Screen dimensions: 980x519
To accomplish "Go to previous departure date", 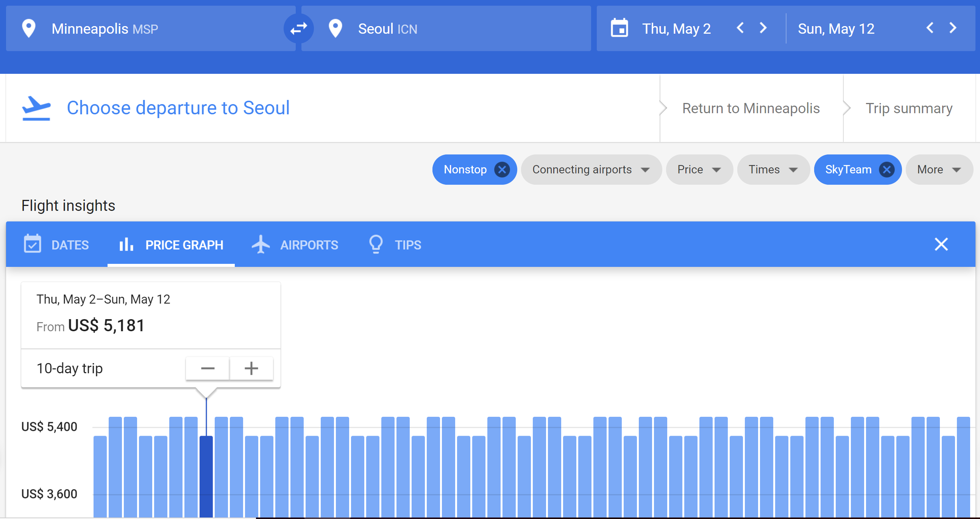I will [x=740, y=28].
